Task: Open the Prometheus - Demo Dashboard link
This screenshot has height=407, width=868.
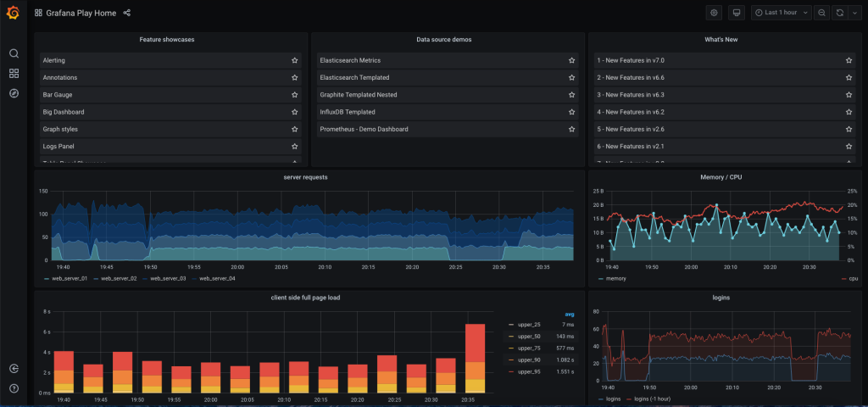Action: [x=364, y=129]
